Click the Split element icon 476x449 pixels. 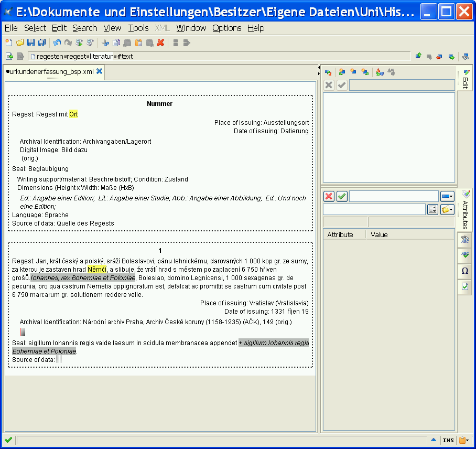tap(176, 43)
